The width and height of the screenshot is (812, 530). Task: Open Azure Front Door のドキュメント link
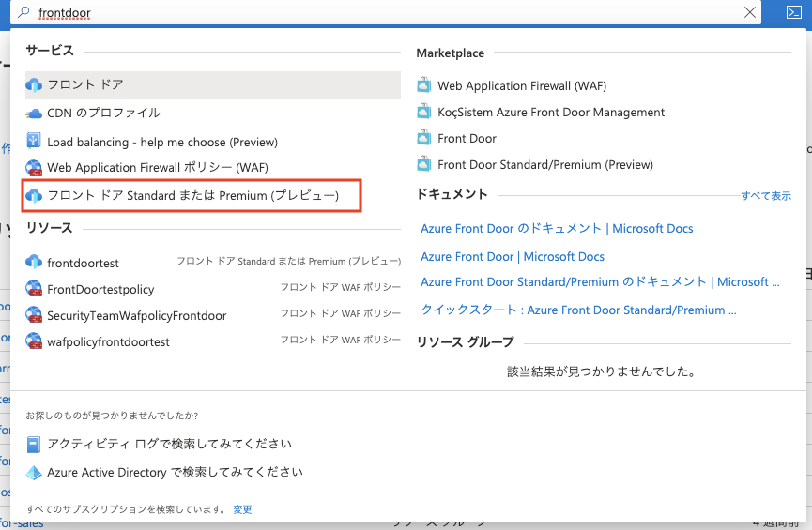(557, 228)
